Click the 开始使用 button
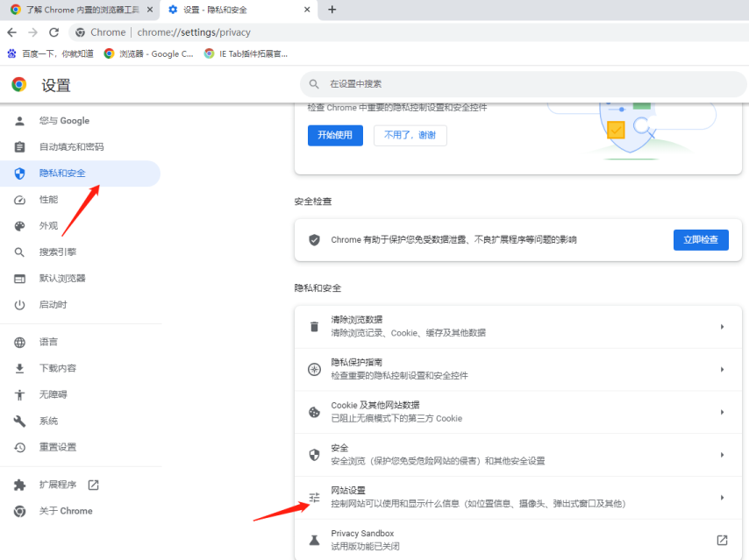749x560 pixels. [x=335, y=135]
